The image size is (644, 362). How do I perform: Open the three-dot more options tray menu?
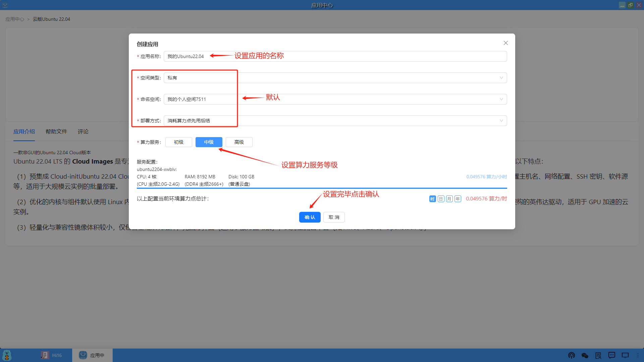click(x=638, y=355)
